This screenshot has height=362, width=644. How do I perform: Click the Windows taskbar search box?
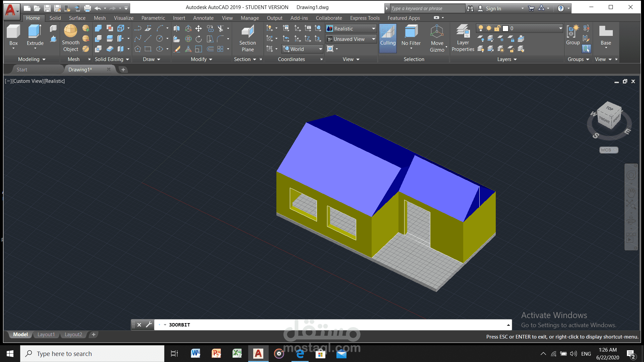(x=92, y=354)
